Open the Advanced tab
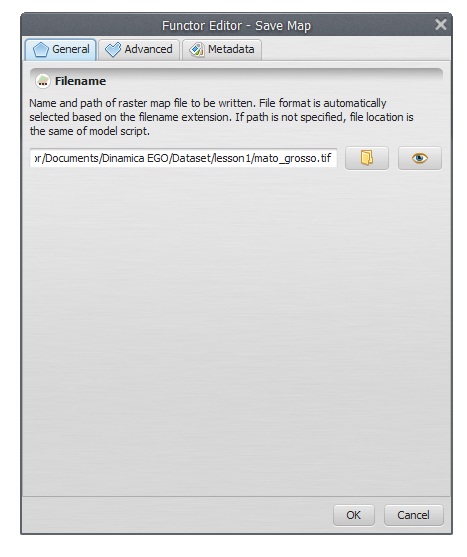The width and height of the screenshot is (467, 557). [139, 49]
